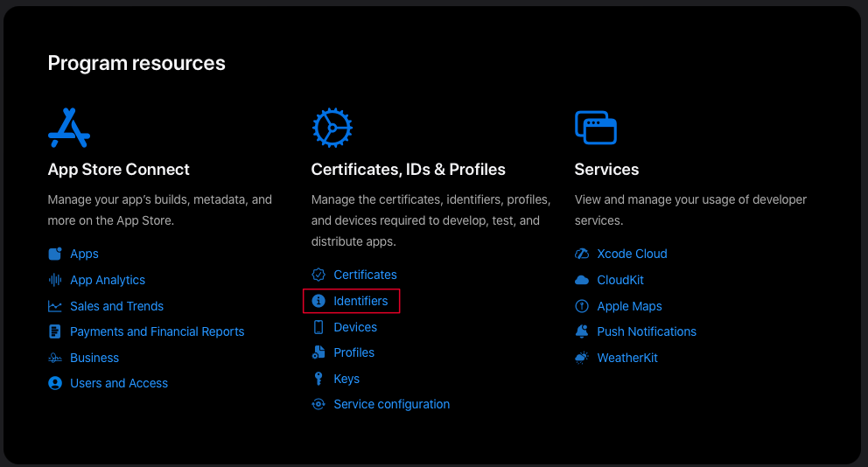Open Users and Access link
The image size is (868, 467).
click(x=119, y=383)
